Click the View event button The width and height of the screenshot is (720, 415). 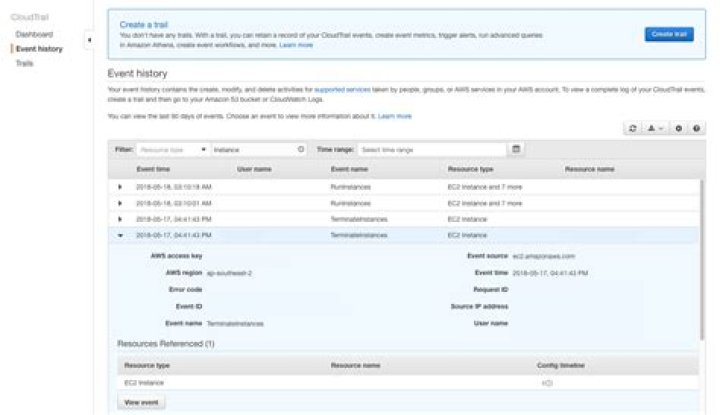[x=141, y=403]
